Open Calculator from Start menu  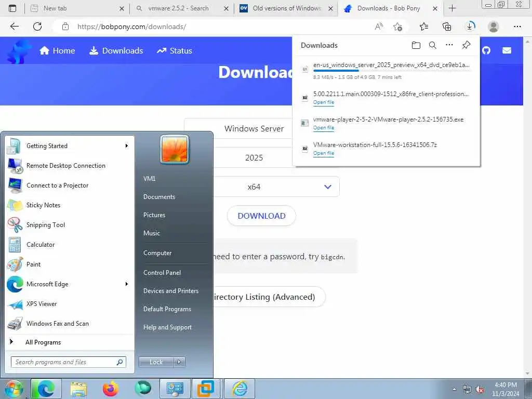point(70,244)
